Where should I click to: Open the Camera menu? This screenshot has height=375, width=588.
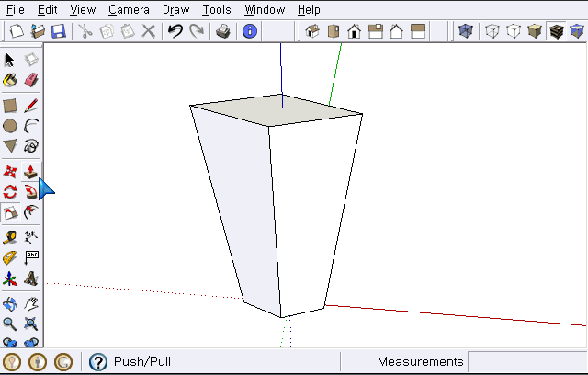[x=129, y=9]
